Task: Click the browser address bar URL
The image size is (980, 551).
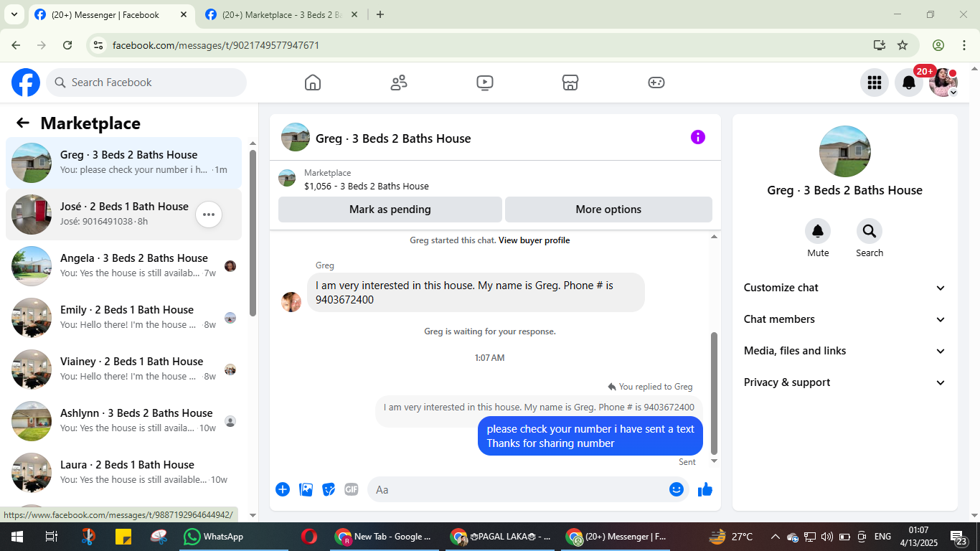Action: point(216,45)
